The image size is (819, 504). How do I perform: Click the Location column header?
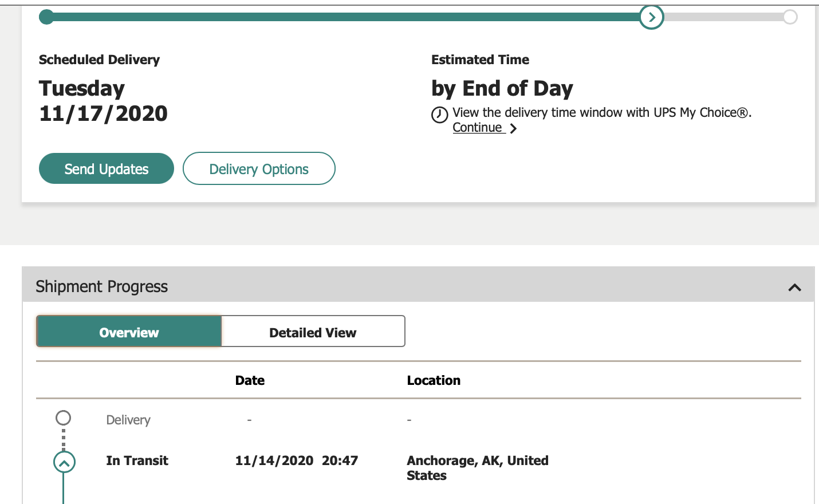[434, 380]
